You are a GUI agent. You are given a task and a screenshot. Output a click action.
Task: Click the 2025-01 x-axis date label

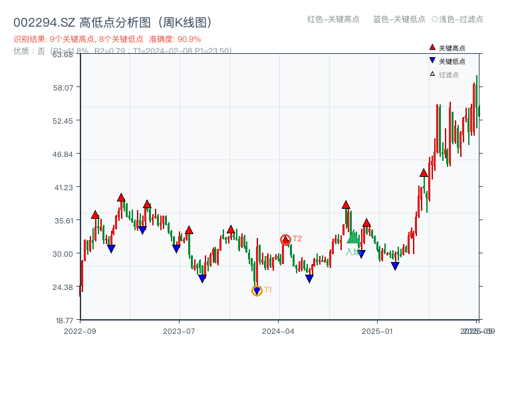377,331
